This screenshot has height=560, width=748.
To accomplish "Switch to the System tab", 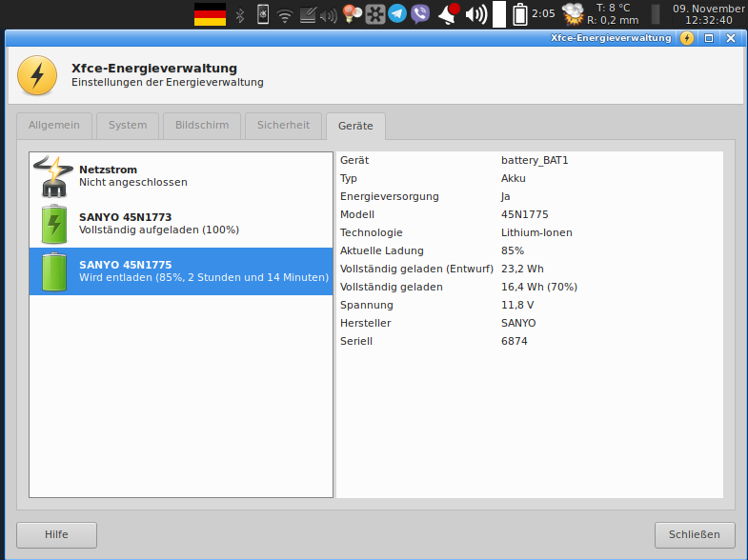I will click(x=128, y=125).
